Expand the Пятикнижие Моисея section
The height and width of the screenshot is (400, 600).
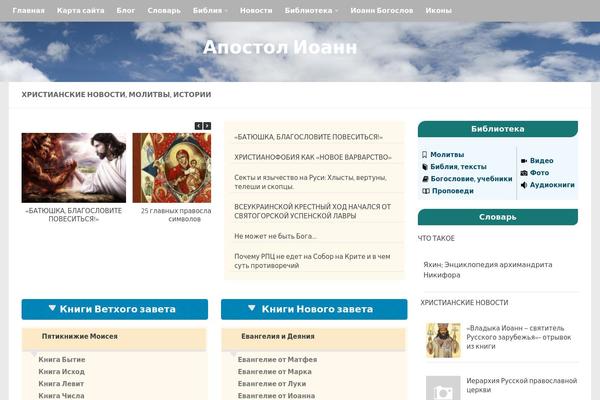tap(114, 339)
